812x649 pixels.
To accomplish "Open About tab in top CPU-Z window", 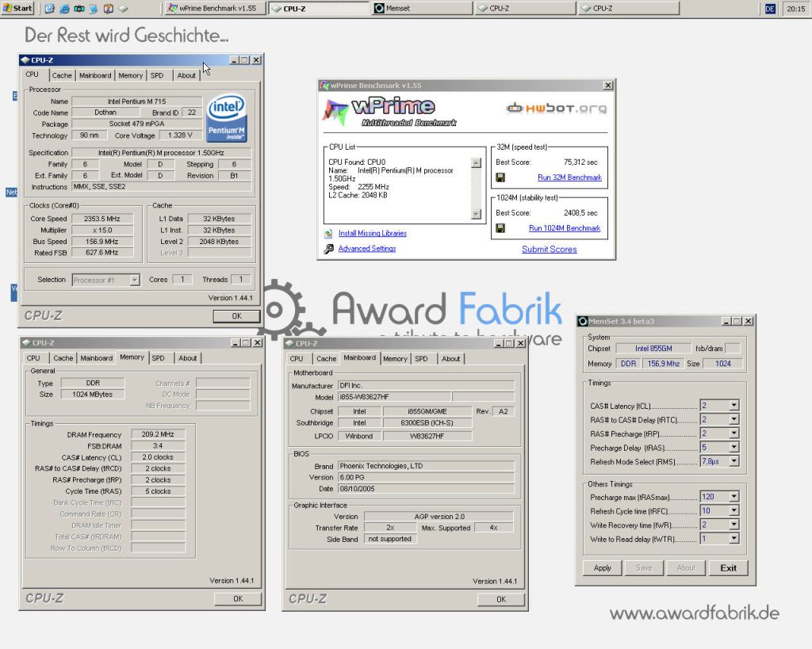I will tap(186, 75).
